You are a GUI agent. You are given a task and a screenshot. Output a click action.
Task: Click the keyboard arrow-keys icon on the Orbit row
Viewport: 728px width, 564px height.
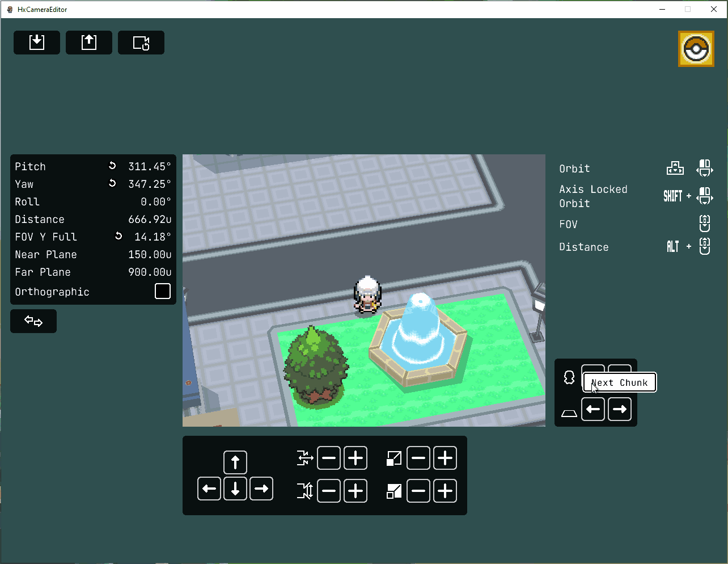(x=675, y=169)
